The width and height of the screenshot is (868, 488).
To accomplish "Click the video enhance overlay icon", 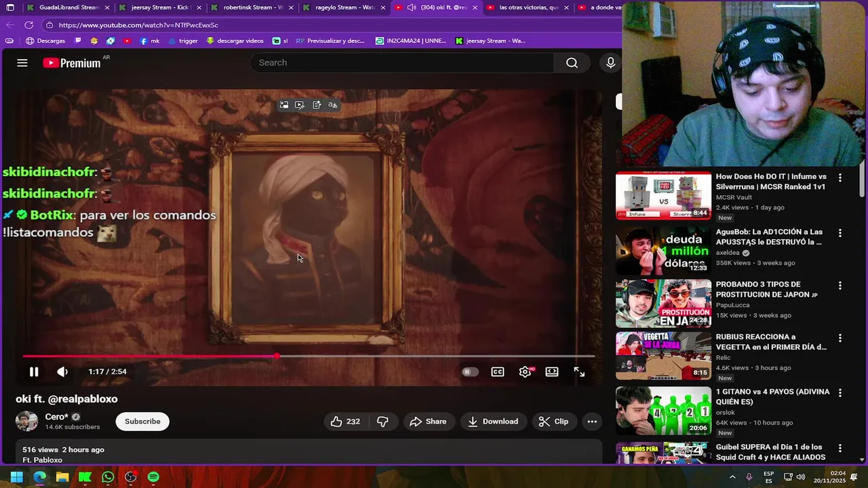I will pos(300,105).
